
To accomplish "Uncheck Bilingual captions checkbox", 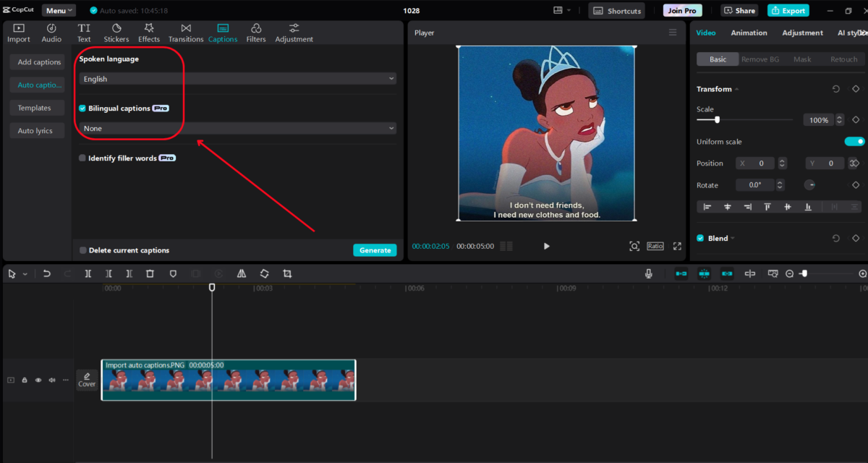I will click(82, 109).
